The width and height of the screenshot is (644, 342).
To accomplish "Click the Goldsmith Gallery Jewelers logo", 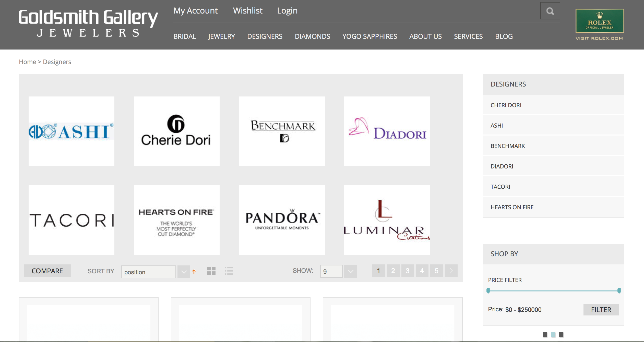I will (88, 23).
